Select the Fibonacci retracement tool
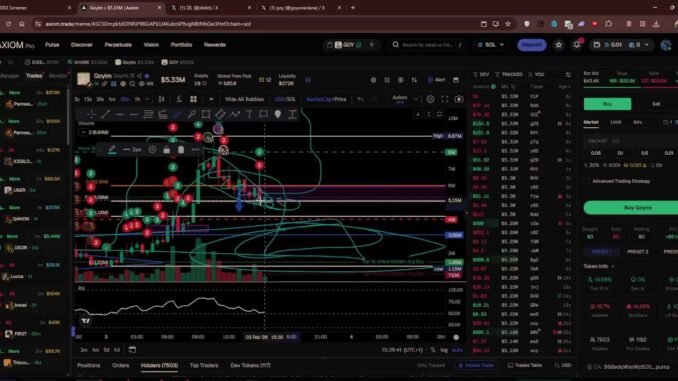 (x=148, y=114)
